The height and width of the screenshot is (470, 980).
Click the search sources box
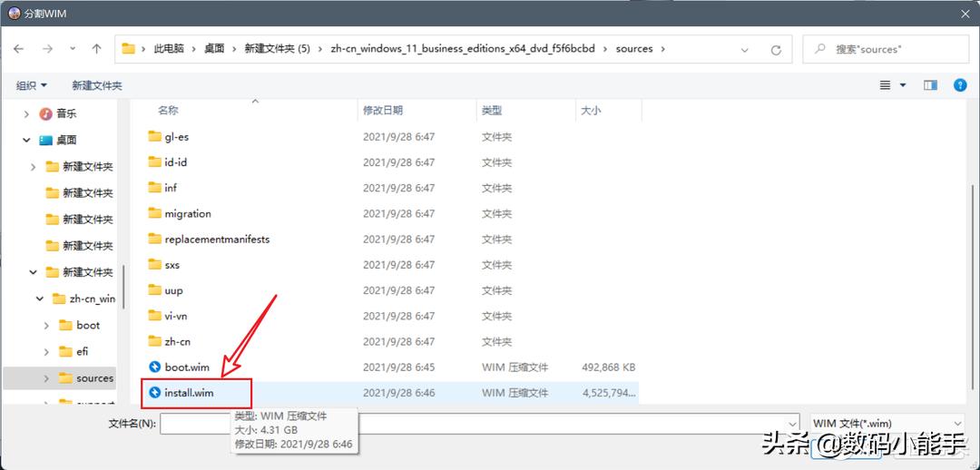click(886, 49)
